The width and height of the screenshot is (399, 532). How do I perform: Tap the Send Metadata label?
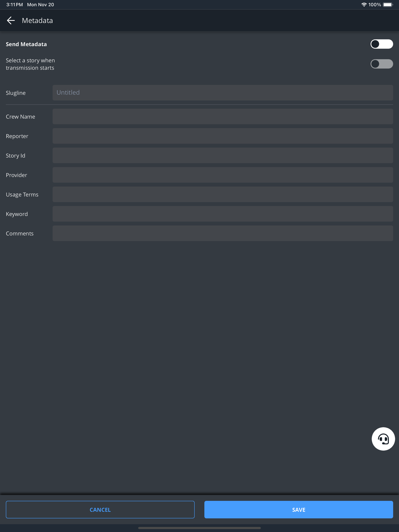coord(26,44)
